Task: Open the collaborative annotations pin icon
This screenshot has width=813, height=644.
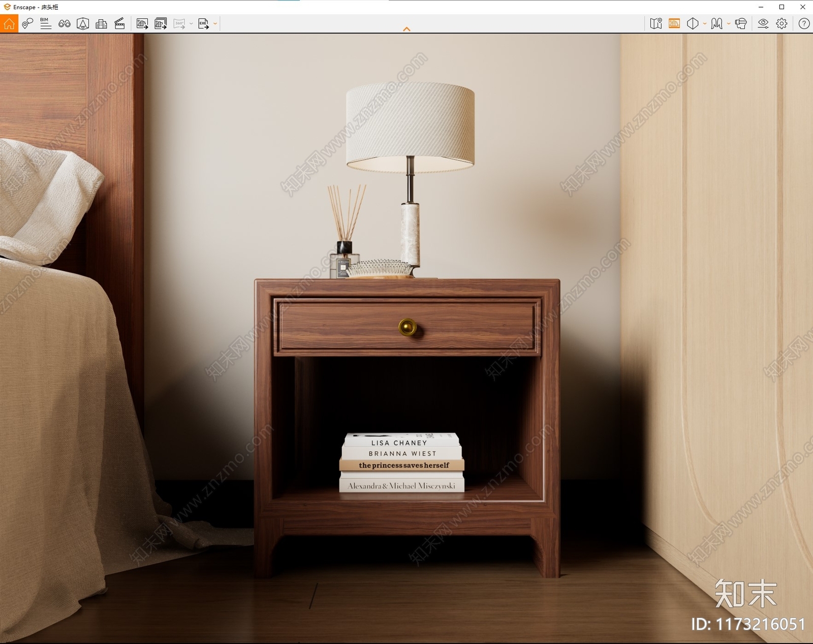Action: [27, 23]
